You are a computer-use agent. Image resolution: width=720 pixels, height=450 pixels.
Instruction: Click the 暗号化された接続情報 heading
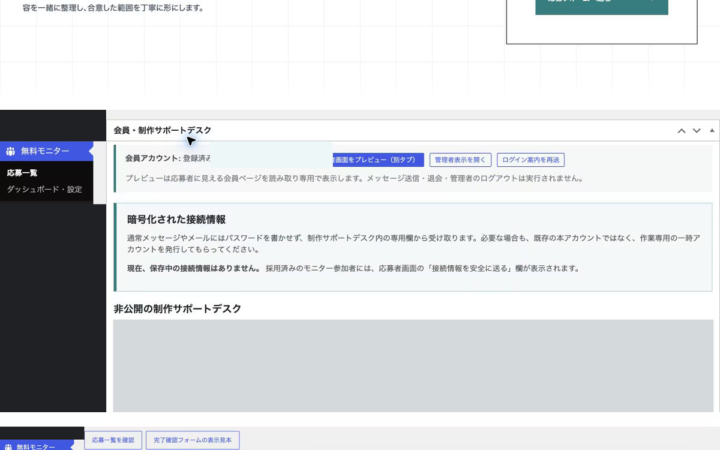tap(176, 219)
